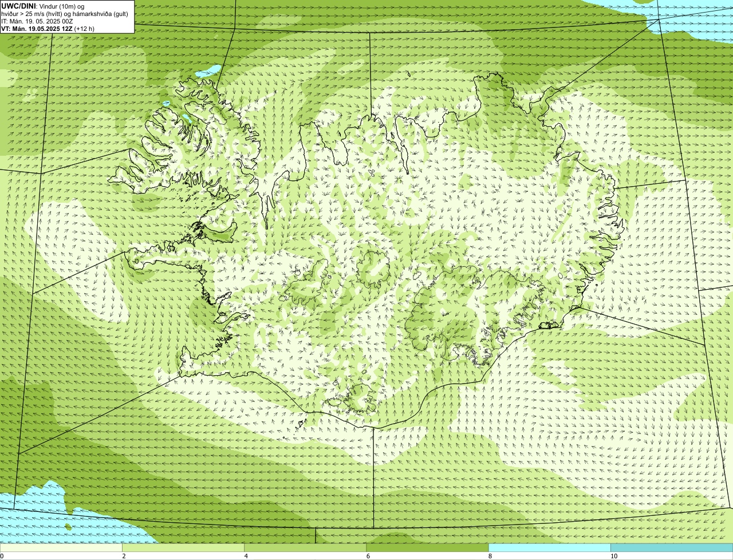Image resolution: width=733 pixels, height=560 pixels.
Task: Click the 'hviður > 25 m/s' legend description
Action: [x=65, y=14]
